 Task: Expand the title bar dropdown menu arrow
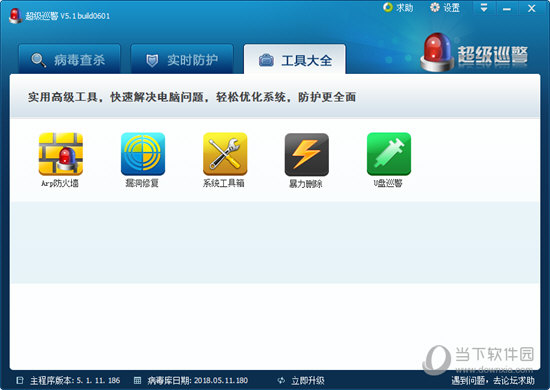pyautogui.click(x=484, y=8)
